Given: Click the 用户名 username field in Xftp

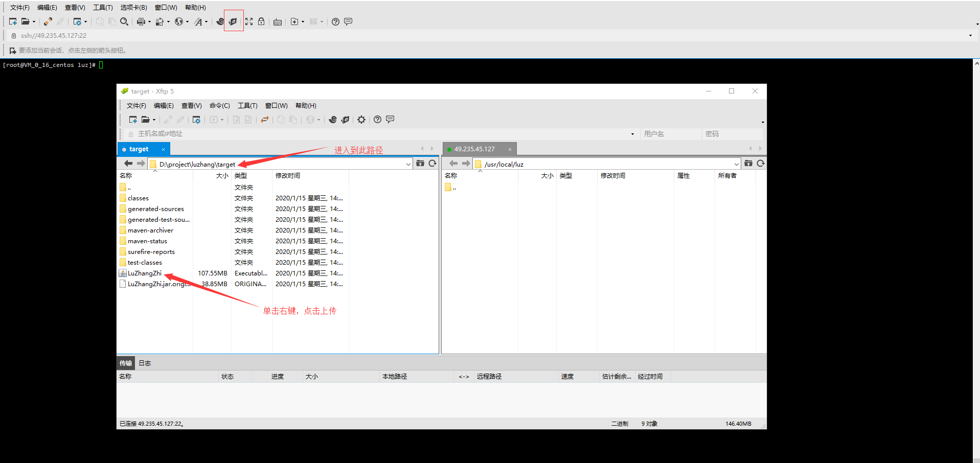Looking at the screenshot, I should click(x=671, y=134).
